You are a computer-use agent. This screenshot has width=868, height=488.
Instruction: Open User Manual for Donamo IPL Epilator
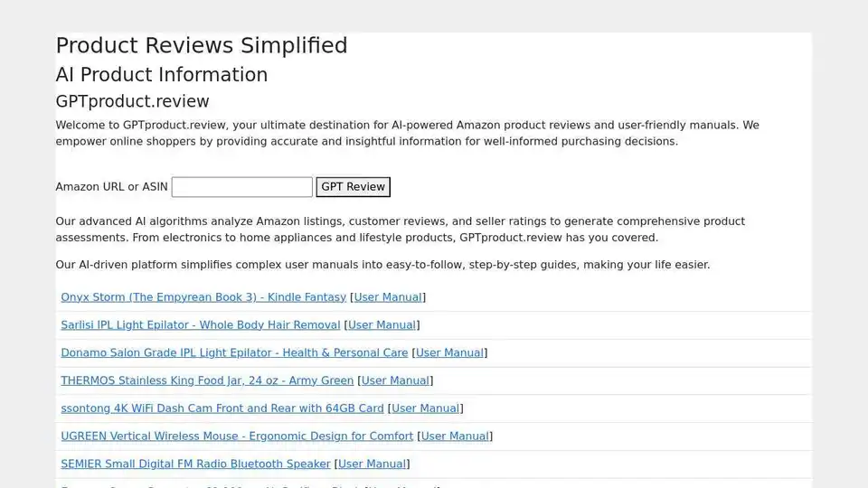(449, 352)
